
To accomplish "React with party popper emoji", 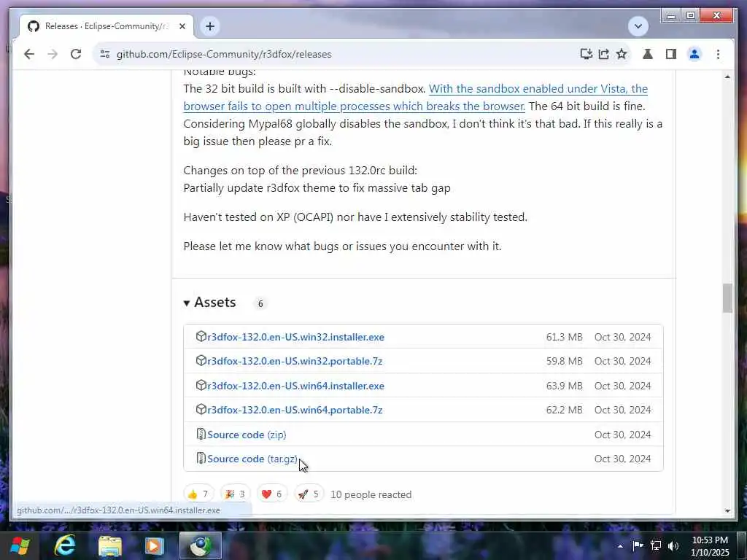I will click(x=235, y=494).
